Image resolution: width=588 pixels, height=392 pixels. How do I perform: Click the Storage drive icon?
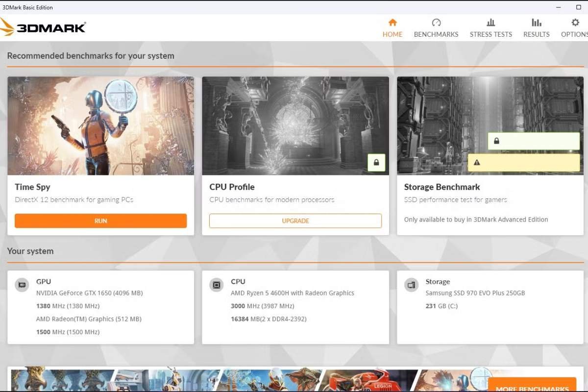point(412,285)
